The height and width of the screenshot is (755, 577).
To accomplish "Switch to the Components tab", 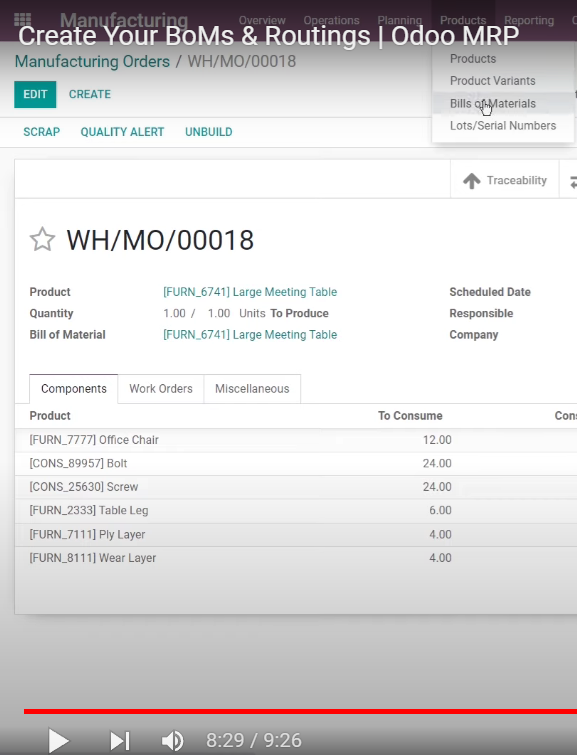I will click(x=74, y=389).
